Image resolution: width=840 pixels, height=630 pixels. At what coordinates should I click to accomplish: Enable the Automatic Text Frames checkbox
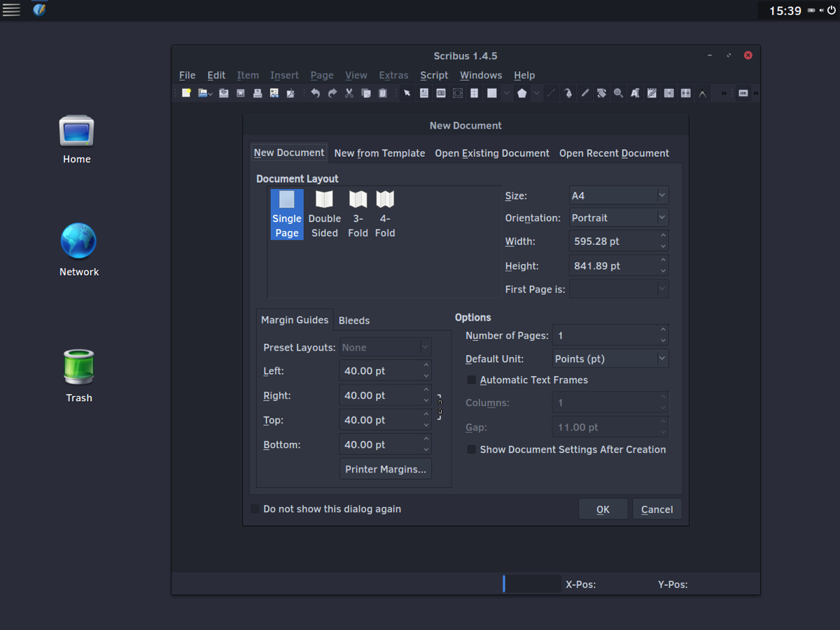click(471, 380)
